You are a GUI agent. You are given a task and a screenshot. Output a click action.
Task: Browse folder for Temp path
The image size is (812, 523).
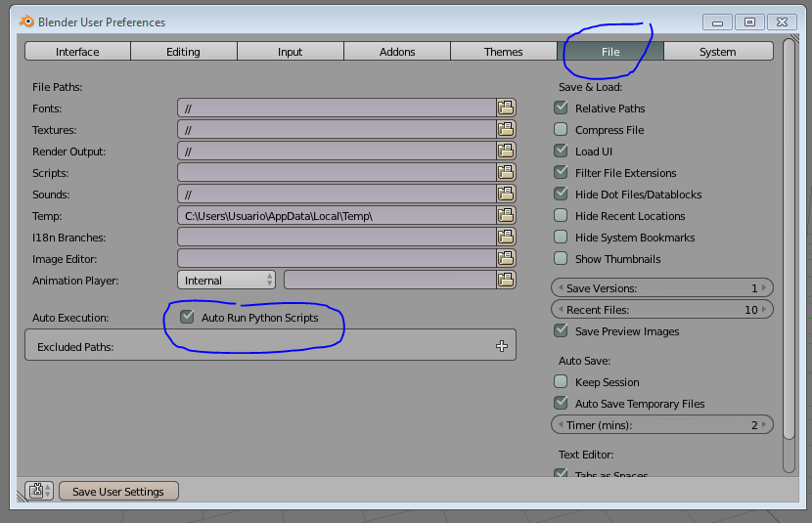(506, 215)
